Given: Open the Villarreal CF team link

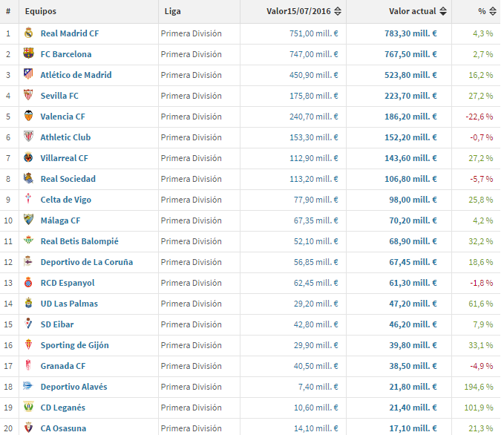Looking at the screenshot, I should pos(65,158).
